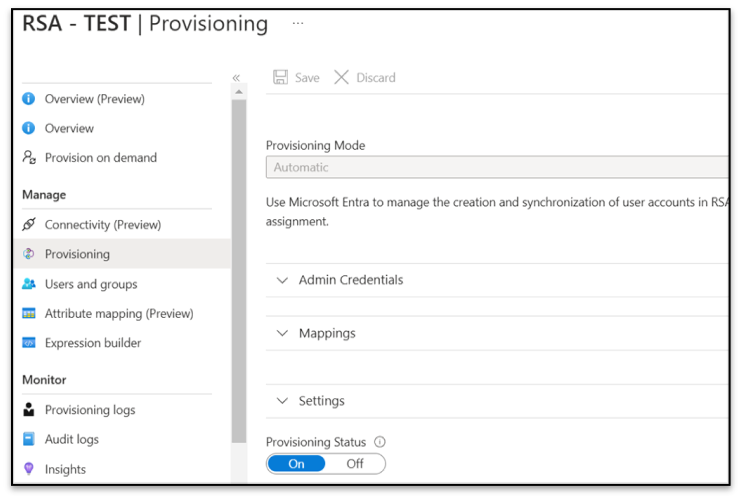Image resolution: width=742 pixels, height=500 pixels.
Task: Collapse the sidebar with double chevron
Action: click(x=236, y=78)
